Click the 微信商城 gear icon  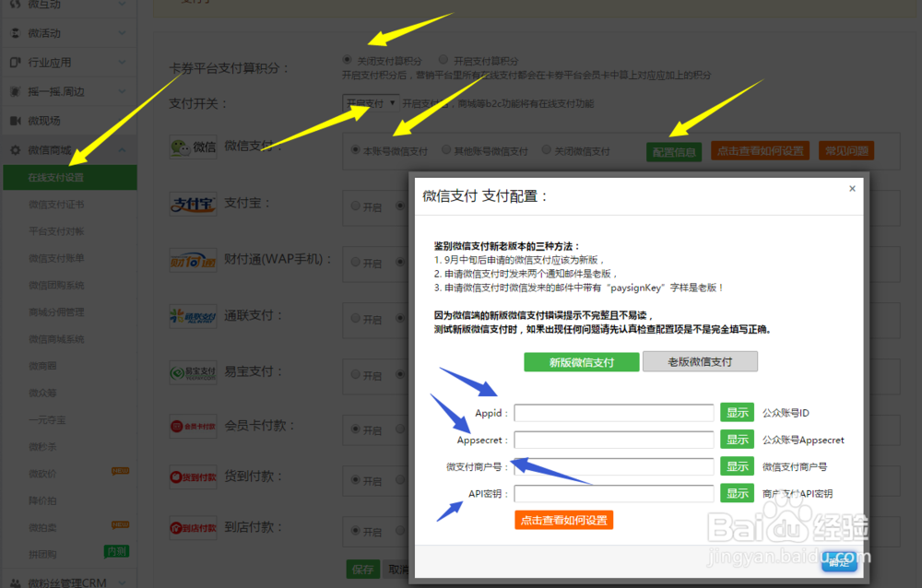pyautogui.click(x=16, y=150)
